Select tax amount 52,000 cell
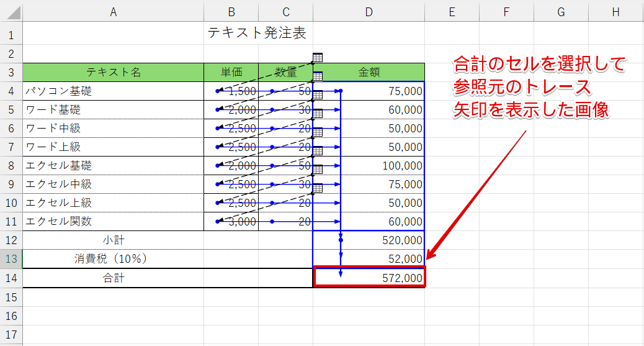644x346 pixels. [369, 259]
